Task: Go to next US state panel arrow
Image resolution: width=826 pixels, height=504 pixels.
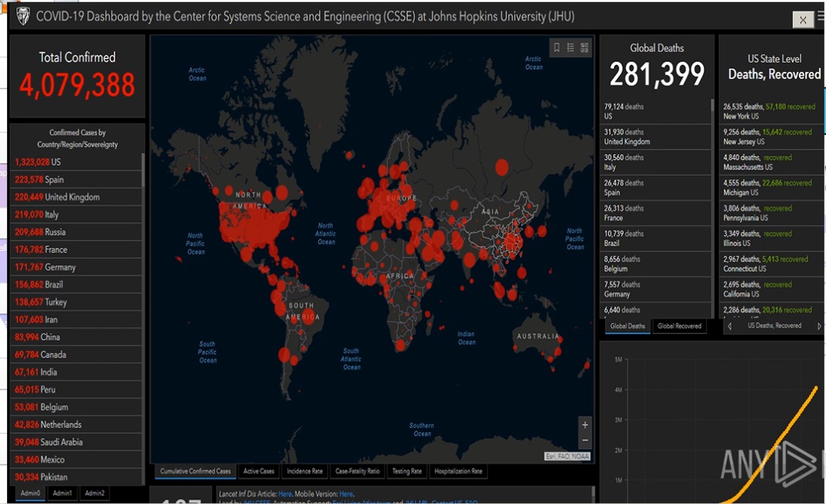Action: (x=819, y=327)
